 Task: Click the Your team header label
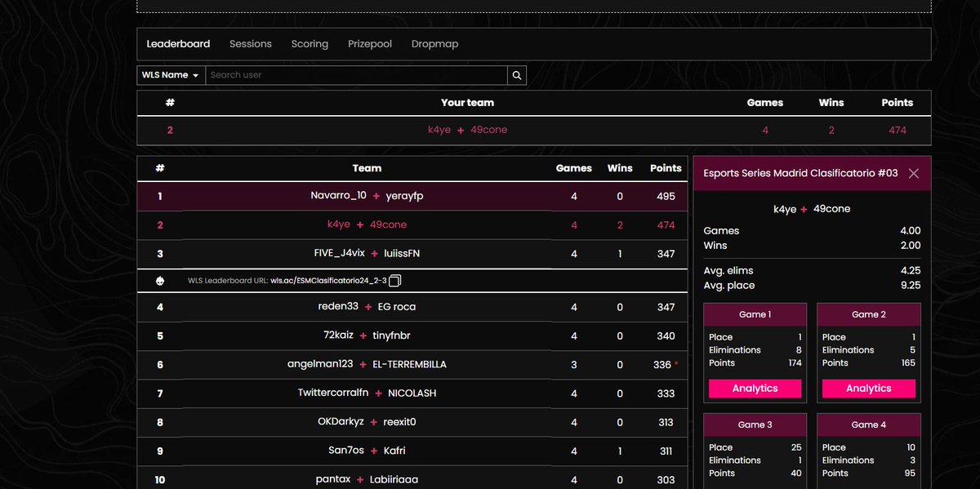click(x=467, y=103)
